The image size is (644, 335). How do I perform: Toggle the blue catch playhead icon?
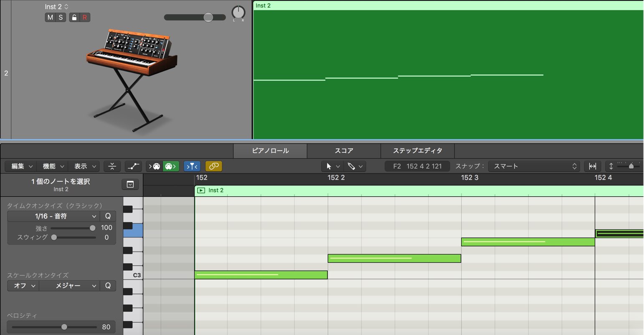pyautogui.click(x=192, y=166)
